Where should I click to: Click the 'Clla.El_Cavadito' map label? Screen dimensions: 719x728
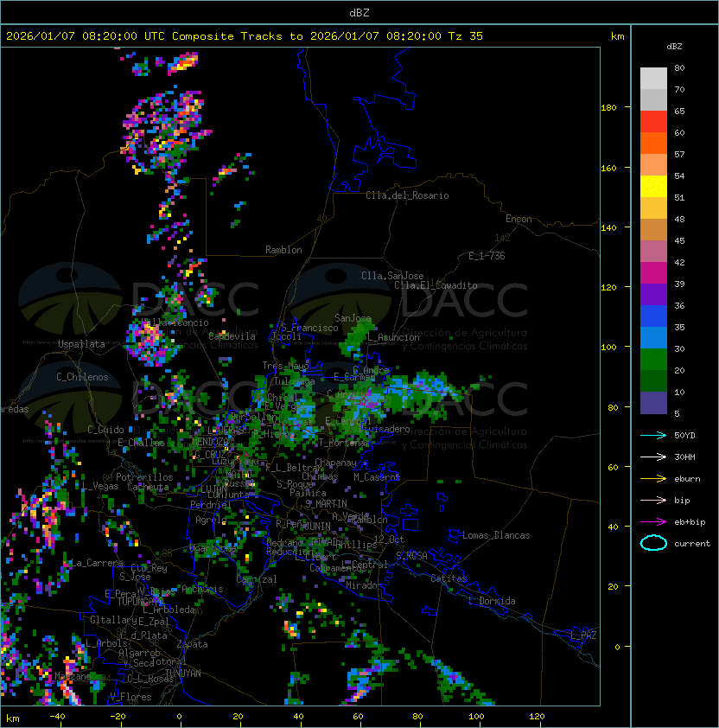click(436, 285)
